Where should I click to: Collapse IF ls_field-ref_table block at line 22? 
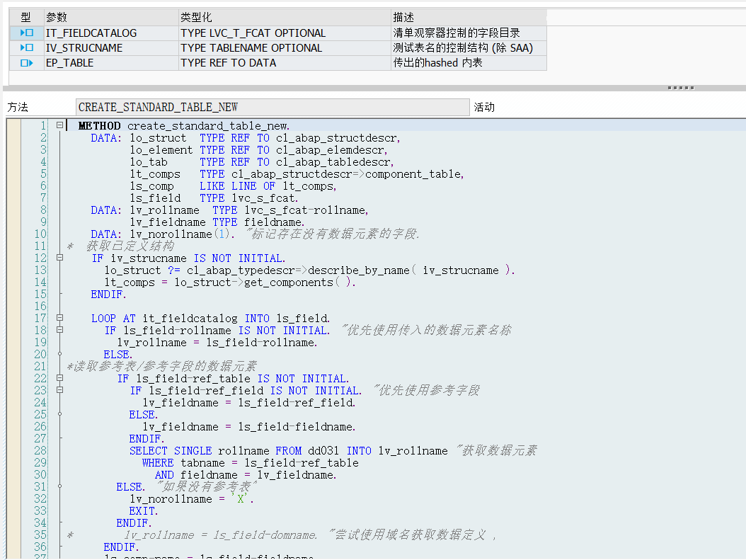59,378
